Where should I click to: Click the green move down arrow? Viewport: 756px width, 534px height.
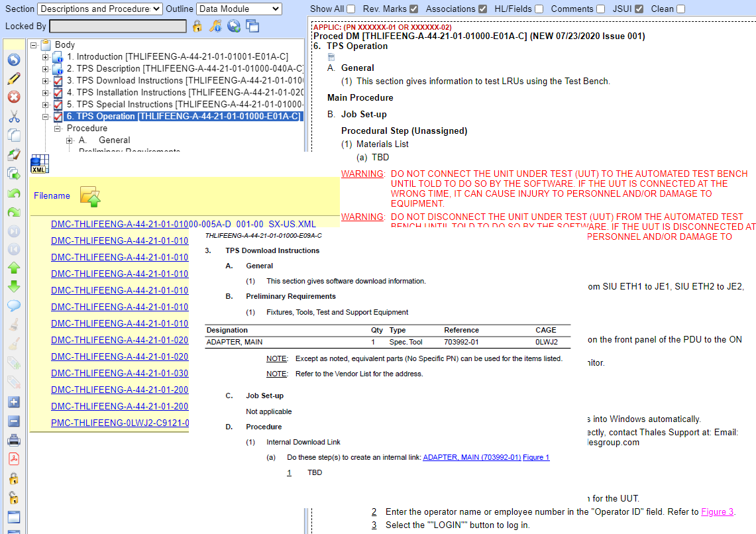(x=14, y=287)
